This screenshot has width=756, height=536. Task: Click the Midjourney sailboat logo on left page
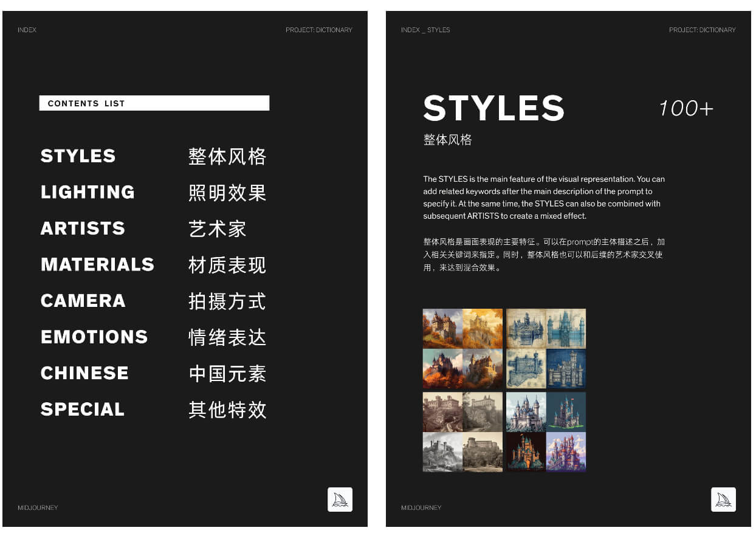pyautogui.click(x=340, y=500)
